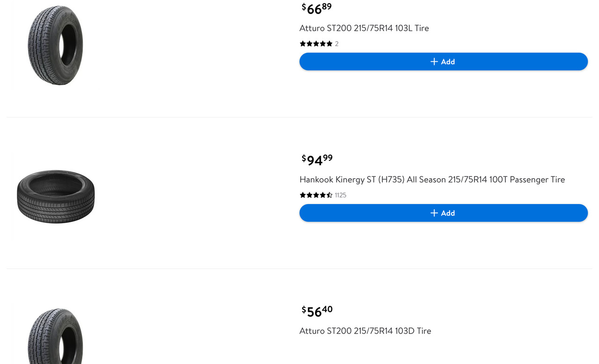The height and width of the screenshot is (364, 599).
Task: Add Atturo ST200 103L tire to cart
Action: [x=444, y=62]
